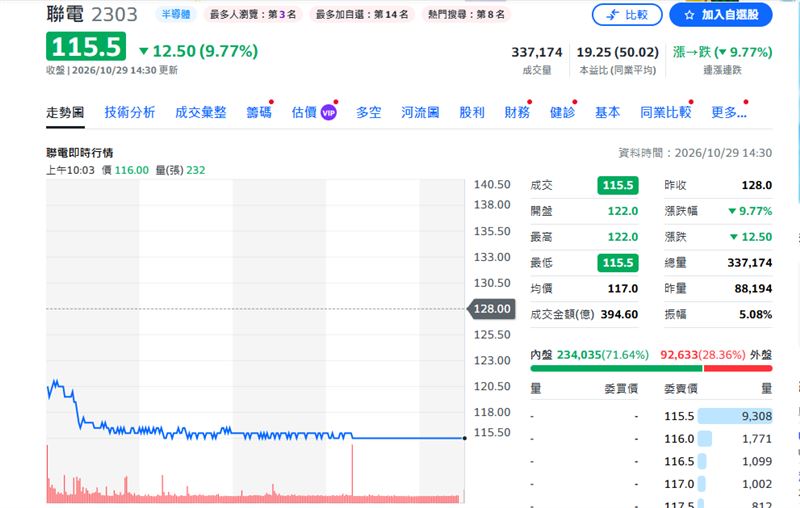Click the 均價 117.0 value
800x508 pixels.
[622, 289]
